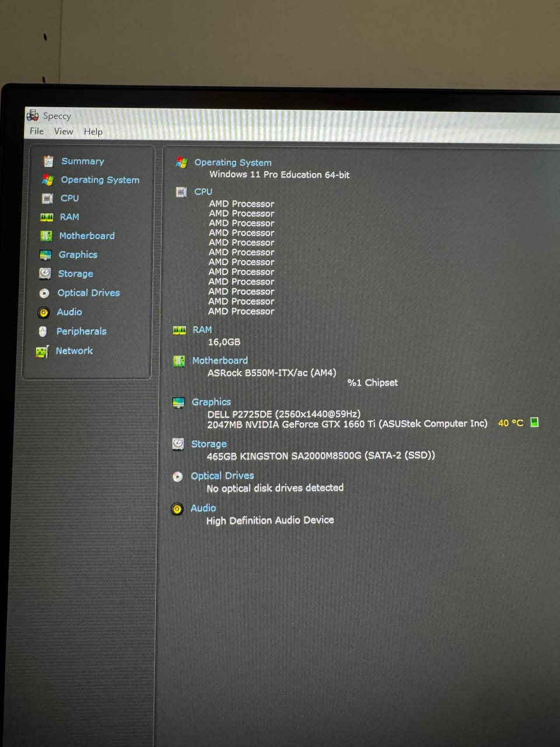Image resolution: width=560 pixels, height=747 pixels.
Task: Click the Motherboard icon in sidebar
Action: point(46,236)
